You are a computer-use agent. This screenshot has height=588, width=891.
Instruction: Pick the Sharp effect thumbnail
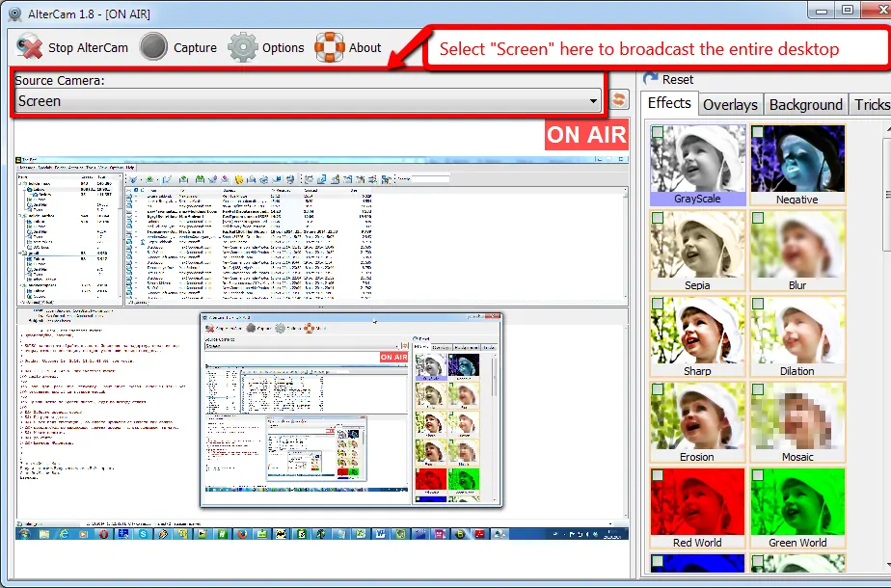[698, 336]
